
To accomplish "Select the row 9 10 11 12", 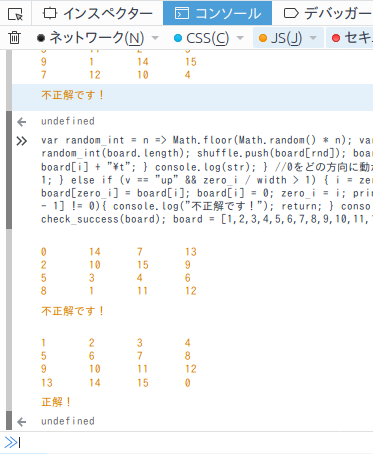I will pyautogui.click(x=119, y=369).
